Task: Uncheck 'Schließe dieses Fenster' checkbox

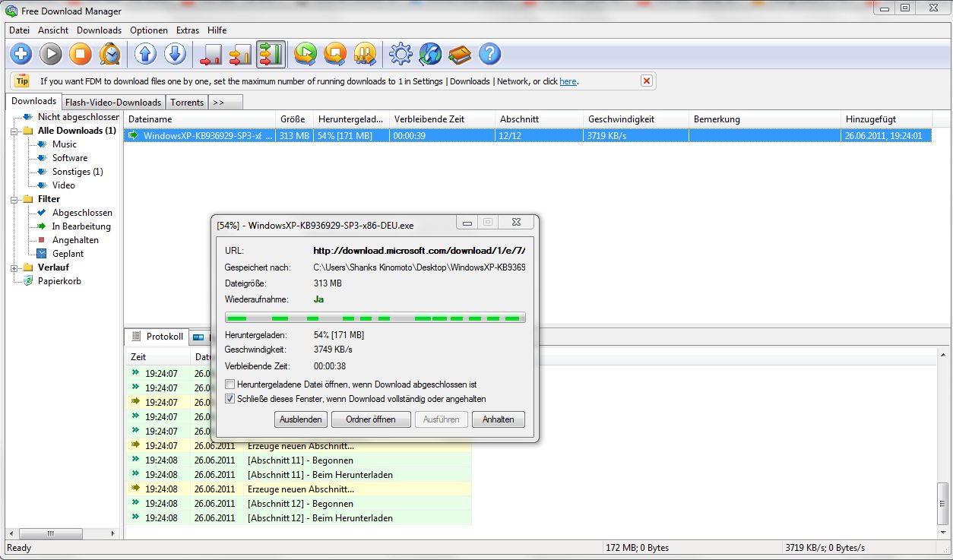Action: 230,399
